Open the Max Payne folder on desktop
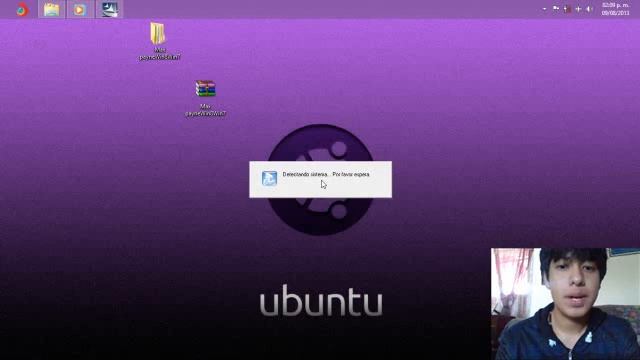Screen dimensions: 640x360 [159, 42]
